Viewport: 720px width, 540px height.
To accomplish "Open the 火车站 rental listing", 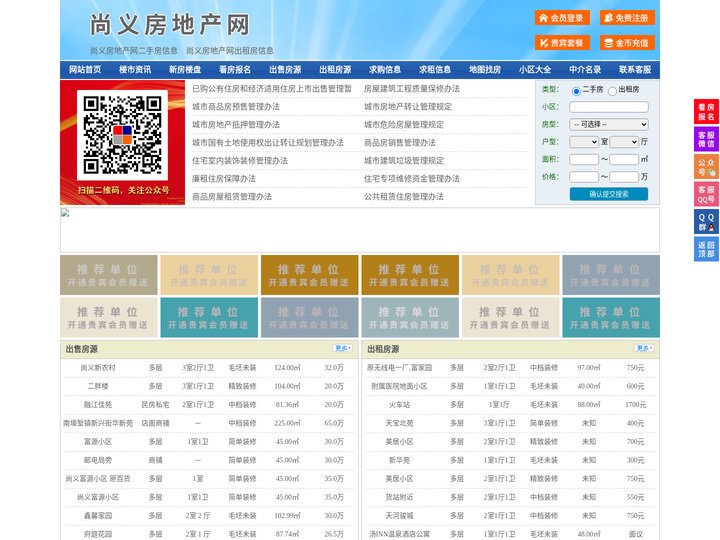I will coord(399,405).
